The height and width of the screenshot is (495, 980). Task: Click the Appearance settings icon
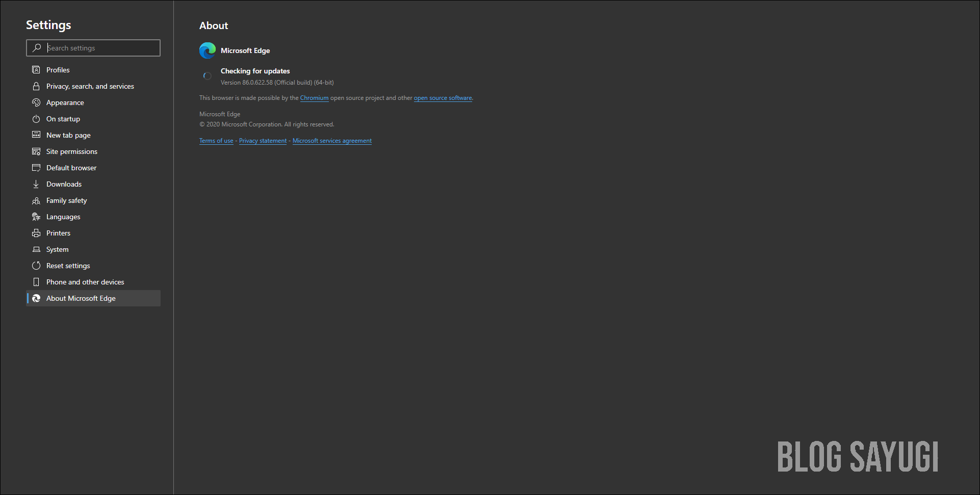pyautogui.click(x=36, y=102)
